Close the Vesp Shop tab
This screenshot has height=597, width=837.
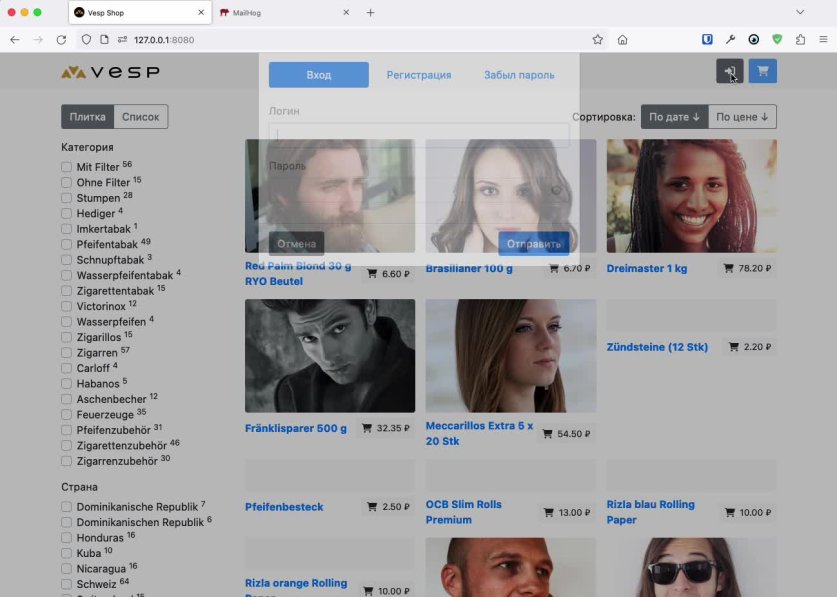click(201, 12)
